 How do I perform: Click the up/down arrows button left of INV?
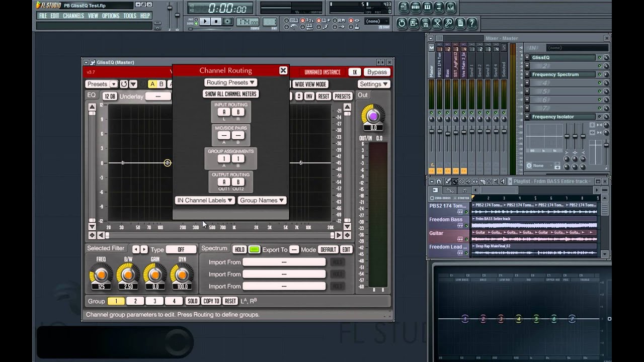click(x=299, y=96)
